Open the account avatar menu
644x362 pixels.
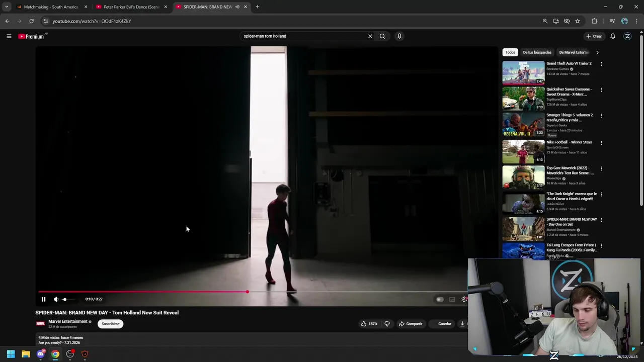pos(627,36)
